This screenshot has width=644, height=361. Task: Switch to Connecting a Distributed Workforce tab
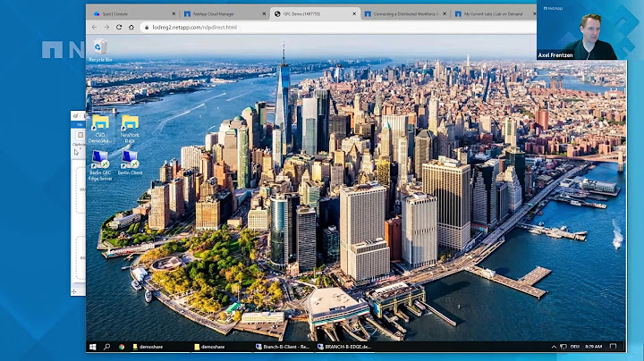click(405, 14)
